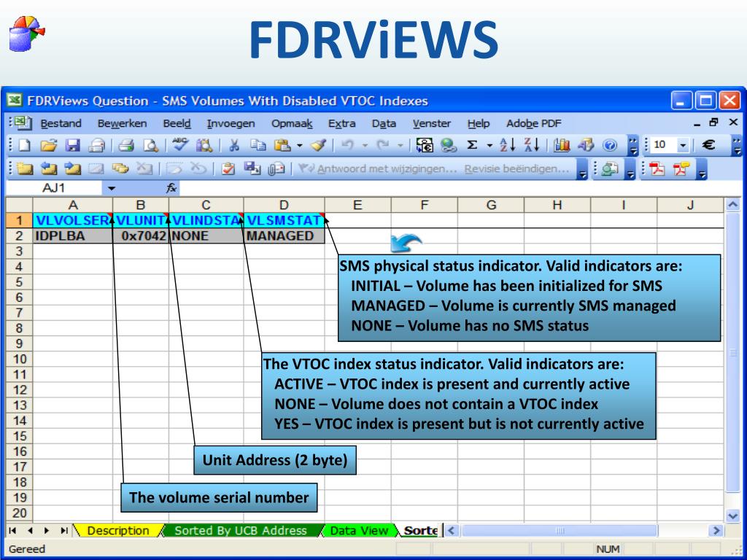The width and height of the screenshot is (747, 560).
Task: Apply Euro currency style
Action: 708,145
